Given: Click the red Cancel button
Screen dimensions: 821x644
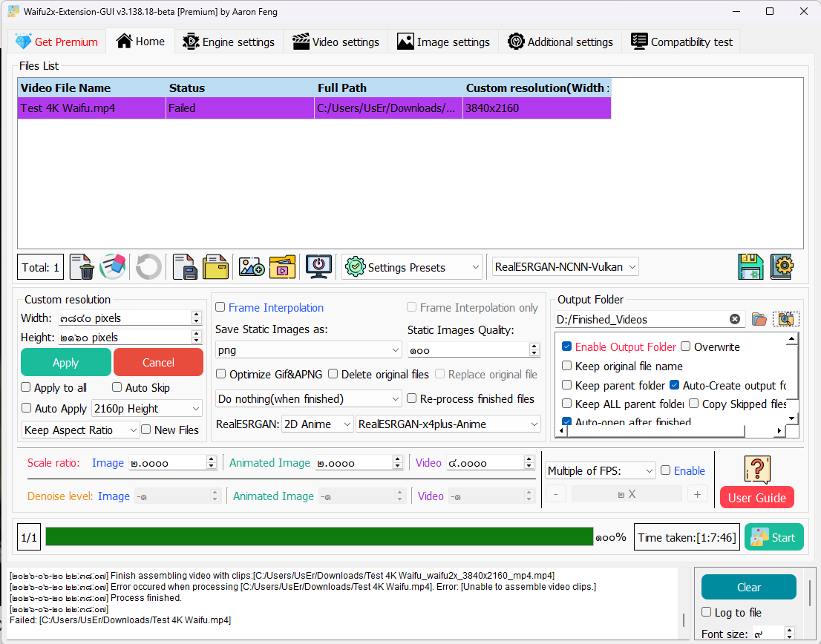Looking at the screenshot, I should tap(158, 363).
